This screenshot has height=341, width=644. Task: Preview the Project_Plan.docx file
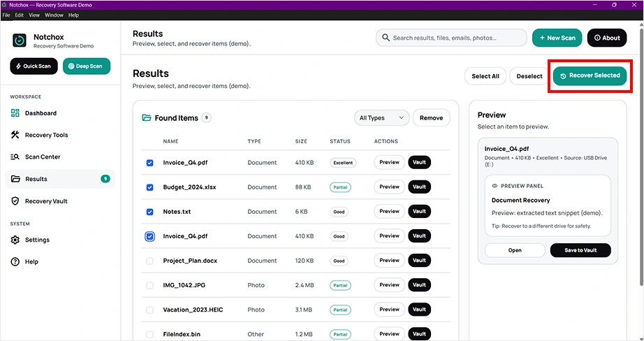pos(389,261)
